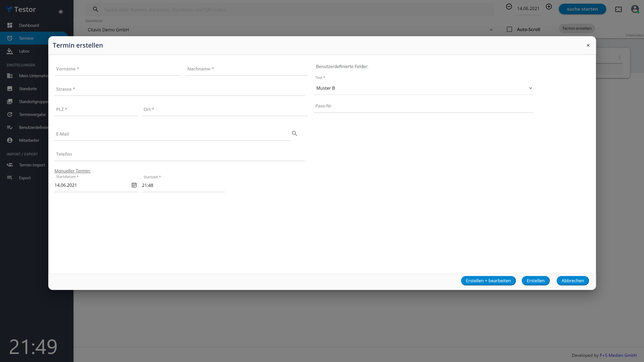This screenshot has width=644, height=362.
Task: Click Erstellen + bearbeiten button
Action: (488, 281)
